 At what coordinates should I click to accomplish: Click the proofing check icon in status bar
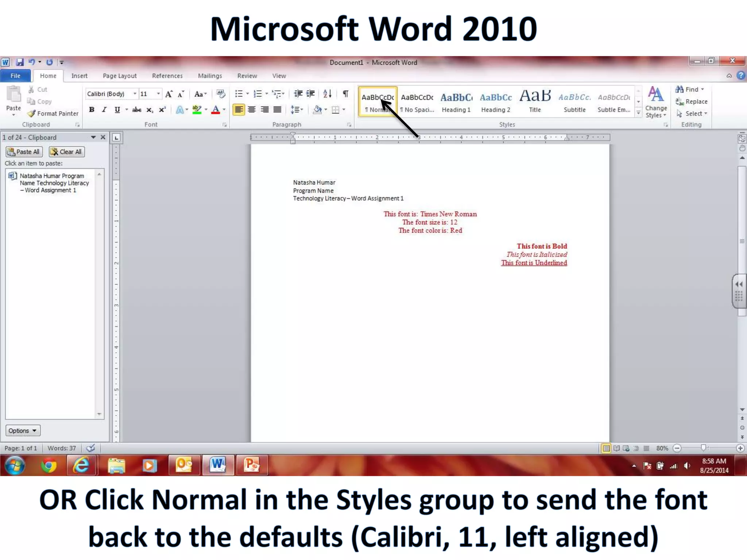pyautogui.click(x=91, y=448)
